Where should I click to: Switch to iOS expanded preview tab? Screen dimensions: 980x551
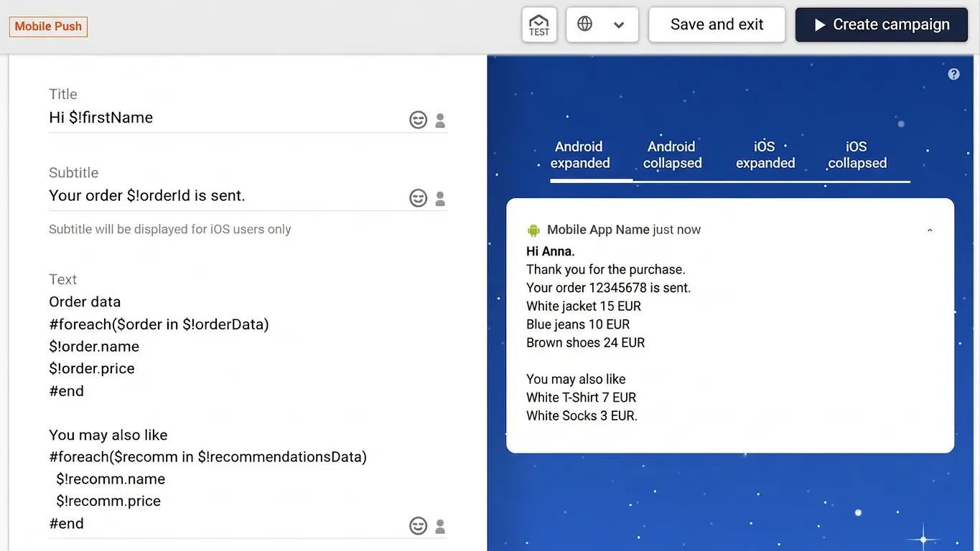pos(765,155)
